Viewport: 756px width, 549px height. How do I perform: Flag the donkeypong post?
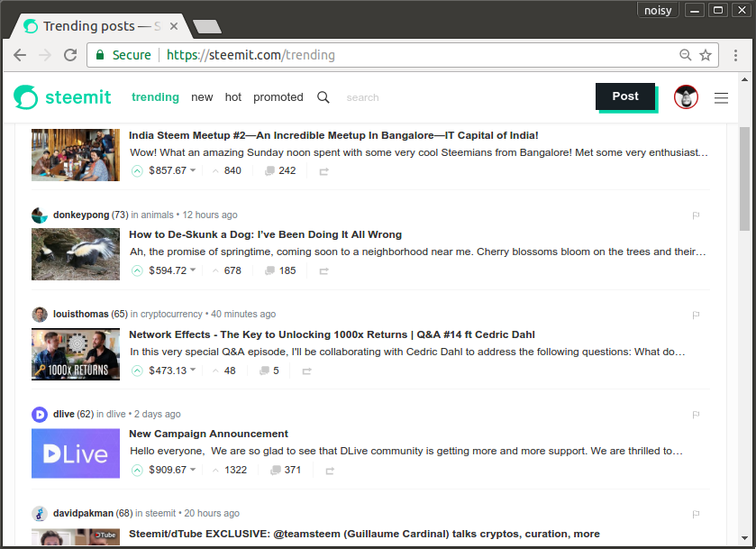pos(696,215)
